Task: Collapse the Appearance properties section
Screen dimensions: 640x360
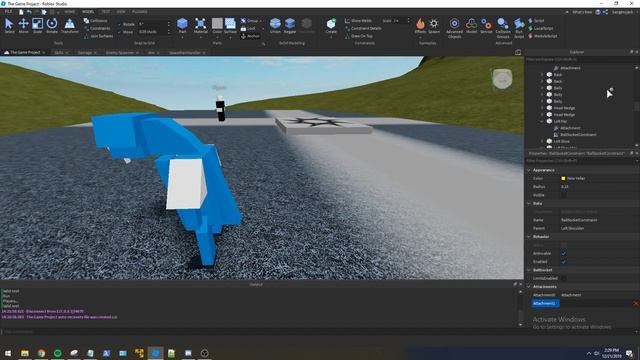Action: click(x=529, y=170)
